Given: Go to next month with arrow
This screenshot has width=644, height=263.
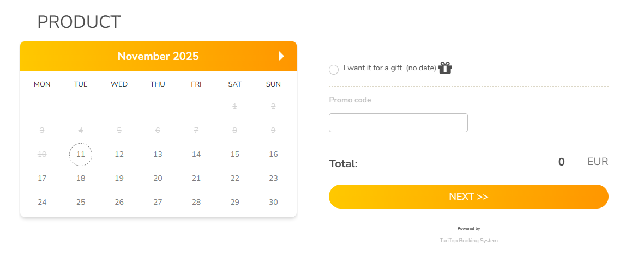Looking at the screenshot, I should [x=281, y=56].
